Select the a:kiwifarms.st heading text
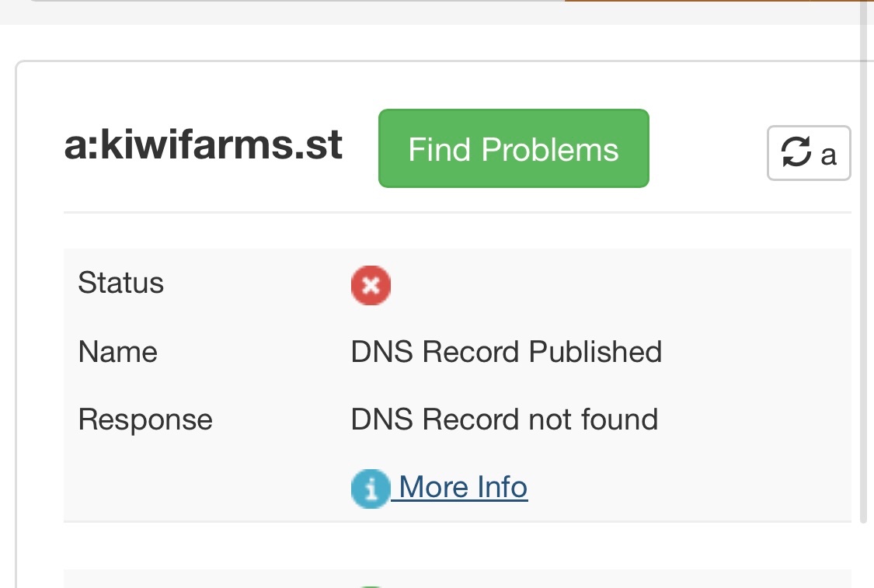 click(x=204, y=145)
